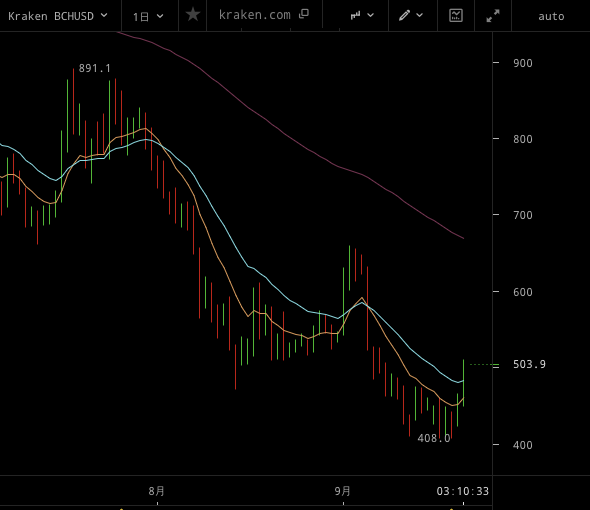The width and height of the screenshot is (590, 510).
Task: Open the 1日 interval dropdown
Action: (148, 17)
